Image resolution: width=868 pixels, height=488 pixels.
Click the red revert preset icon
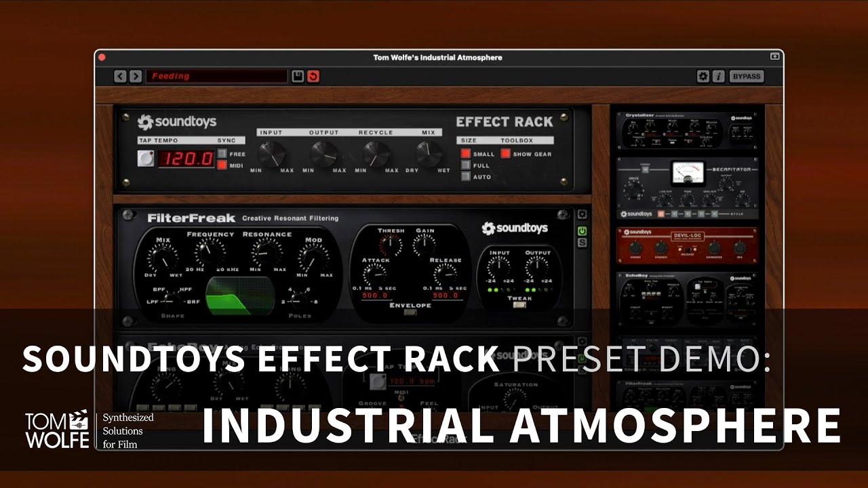(313, 77)
